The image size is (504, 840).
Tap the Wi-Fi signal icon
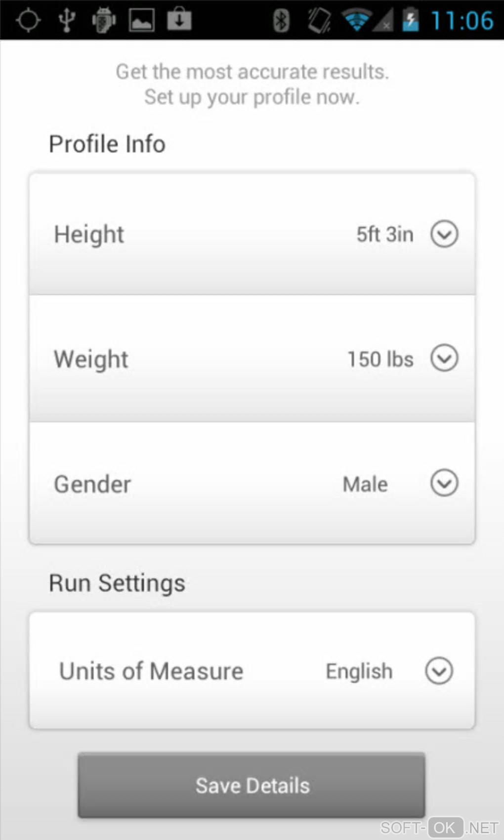[x=356, y=20]
